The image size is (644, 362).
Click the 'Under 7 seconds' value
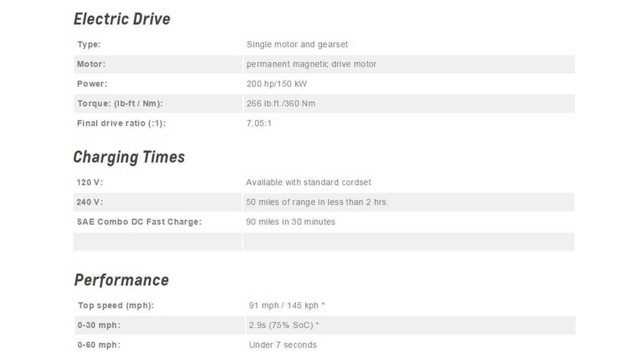283,345
